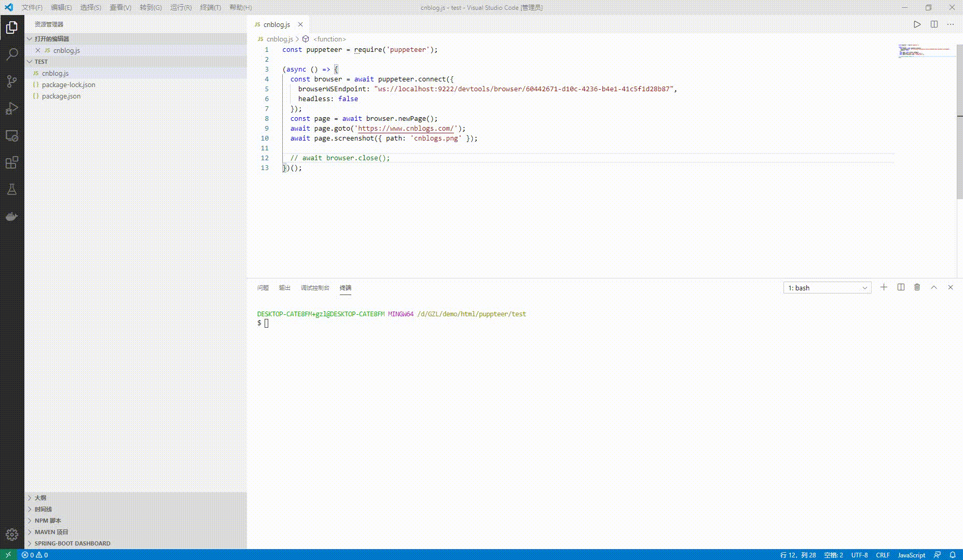Open the 运行(R) menu
963x560 pixels.
coord(181,7)
